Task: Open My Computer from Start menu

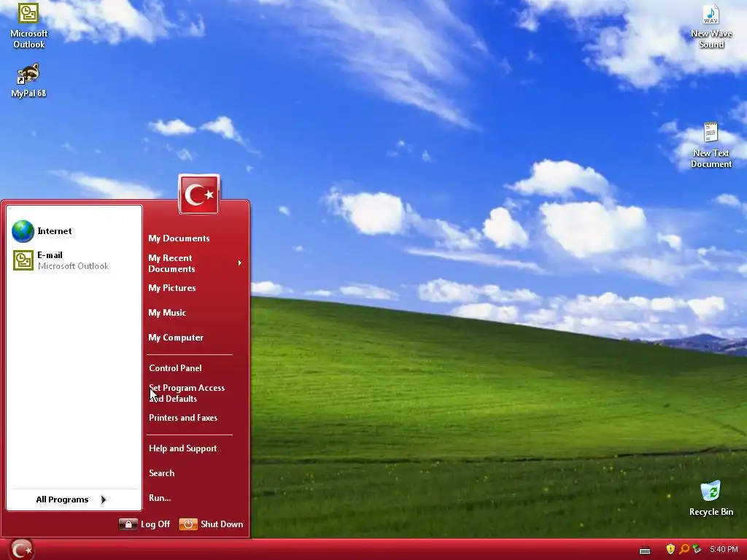Action: pyautogui.click(x=176, y=337)
